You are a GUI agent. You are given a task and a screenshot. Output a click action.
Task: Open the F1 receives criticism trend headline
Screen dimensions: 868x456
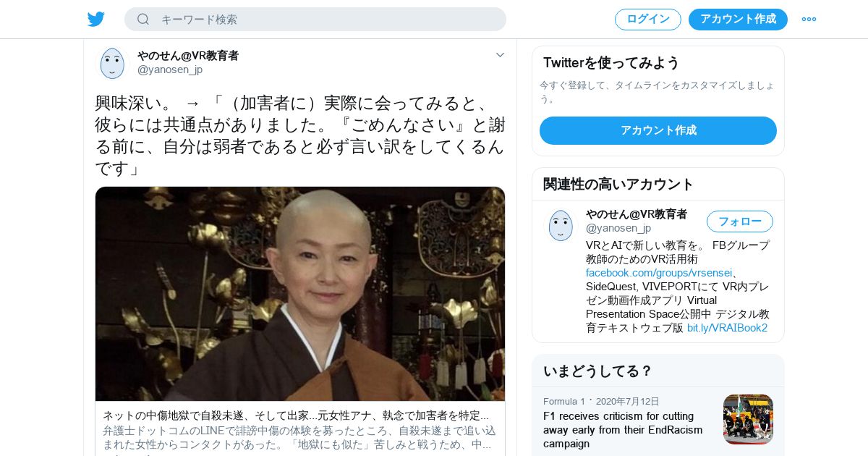(623, 430)
